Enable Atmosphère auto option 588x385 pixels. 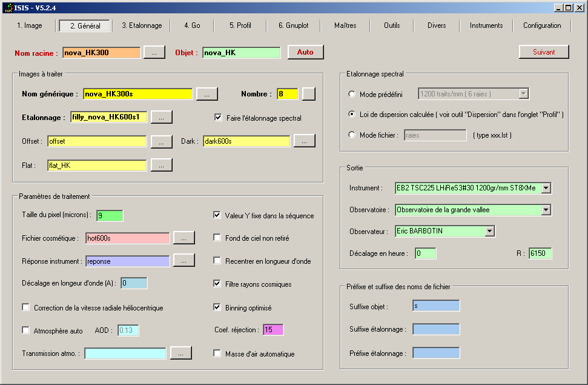click(x=25, y=330)
